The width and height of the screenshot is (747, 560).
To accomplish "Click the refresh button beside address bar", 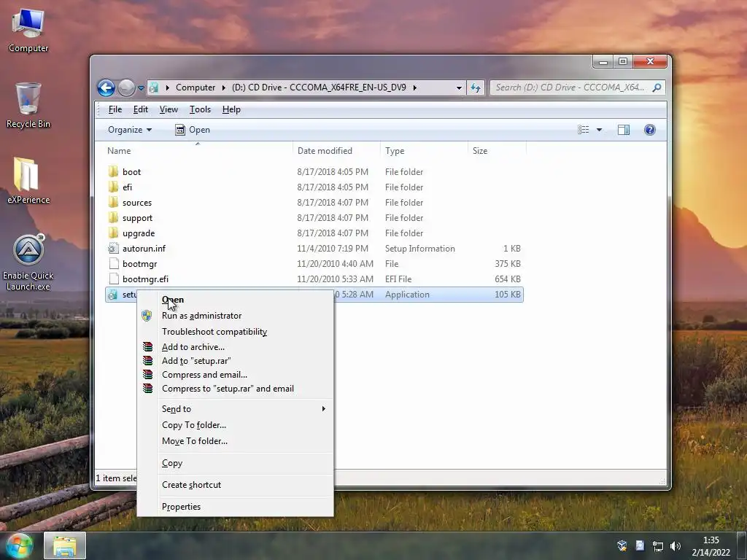I will point(476,87).
